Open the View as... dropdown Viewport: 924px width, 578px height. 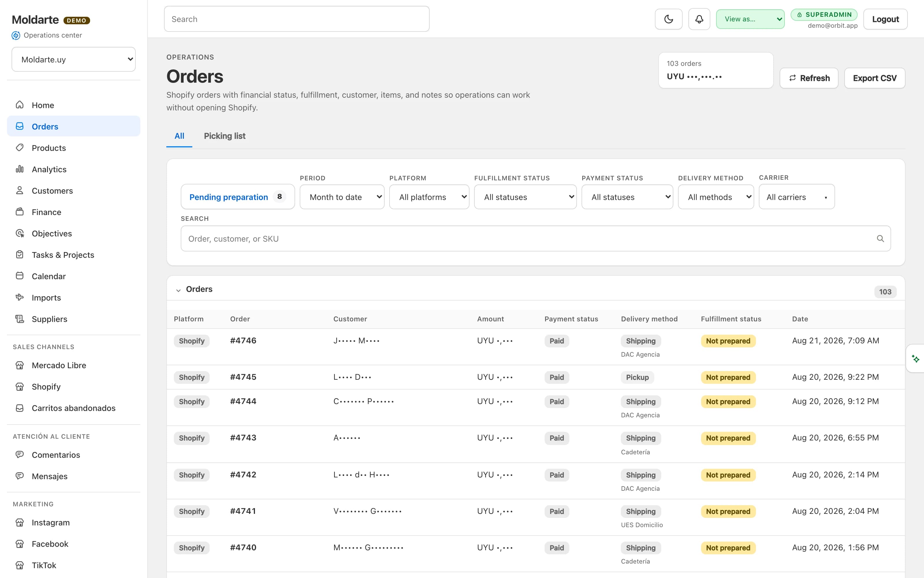pos(750,19)
